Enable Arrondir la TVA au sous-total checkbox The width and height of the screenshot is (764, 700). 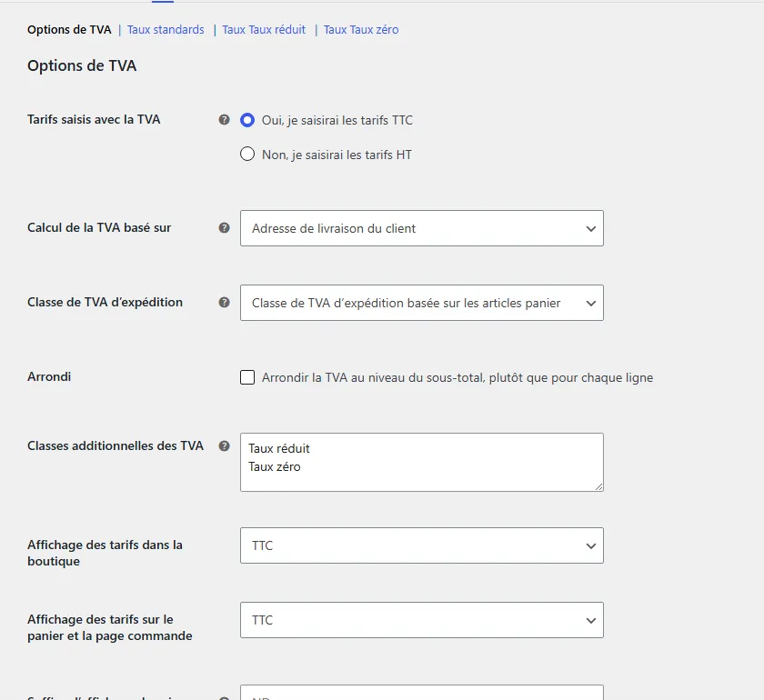247,377
